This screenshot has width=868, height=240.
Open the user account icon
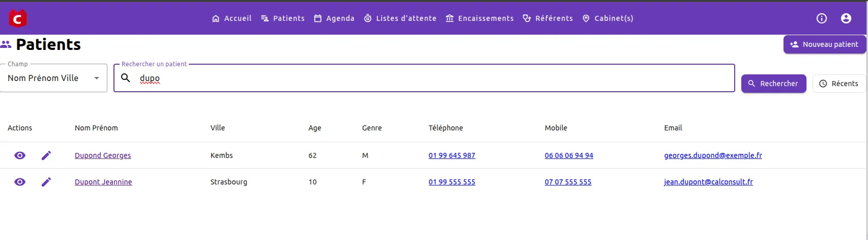point(846,18)
